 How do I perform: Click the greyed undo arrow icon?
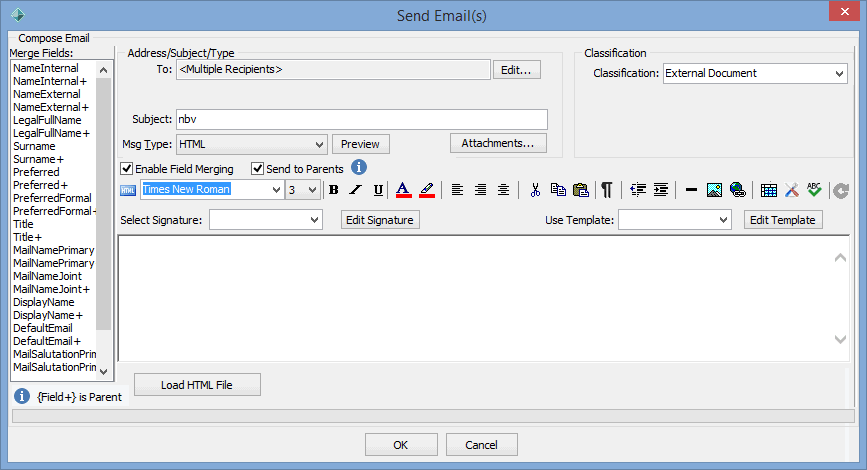coord(841,191)
